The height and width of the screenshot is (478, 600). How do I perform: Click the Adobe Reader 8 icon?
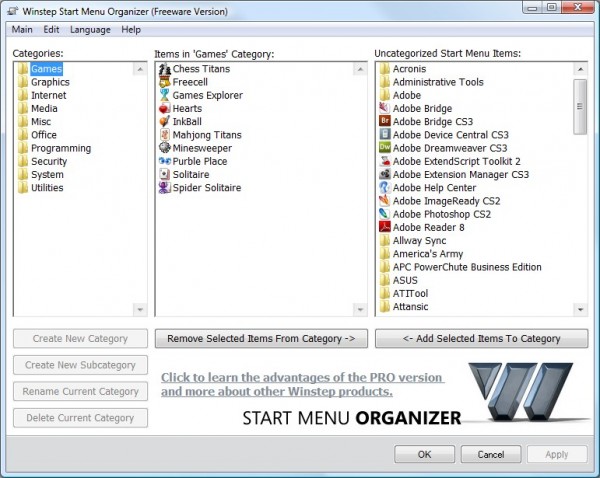tap(385, 227)
